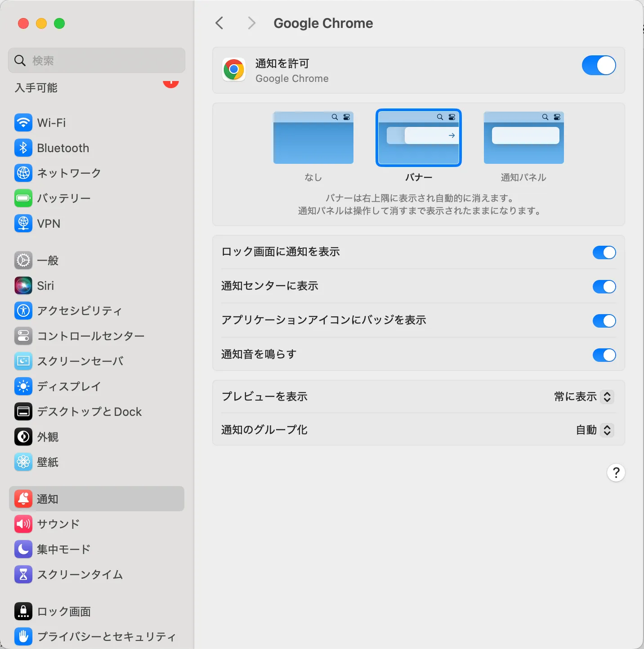The width and height of the screenshot is (644, 649).
Task: Click the Siri icon in sidebar
Action: click(x=23, y=285)
